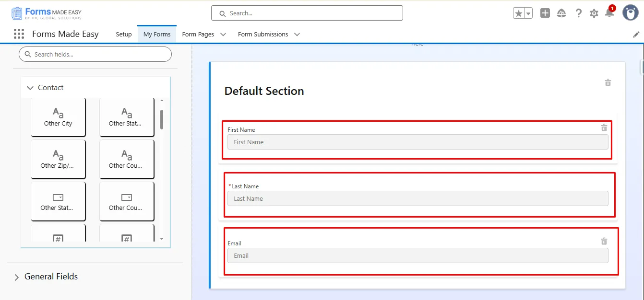Delete the Default Section with trash icon

point(608,83)
